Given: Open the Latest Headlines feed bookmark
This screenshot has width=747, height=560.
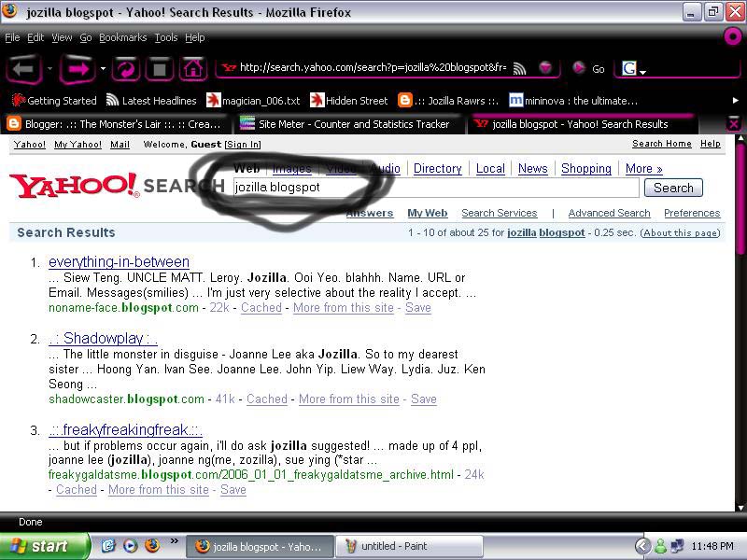Looking at the screenshot, I should click(151, 101).
